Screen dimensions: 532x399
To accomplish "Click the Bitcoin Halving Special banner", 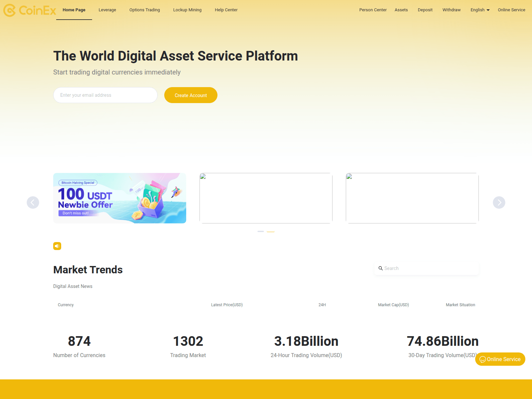I will [x=120, y=198].
